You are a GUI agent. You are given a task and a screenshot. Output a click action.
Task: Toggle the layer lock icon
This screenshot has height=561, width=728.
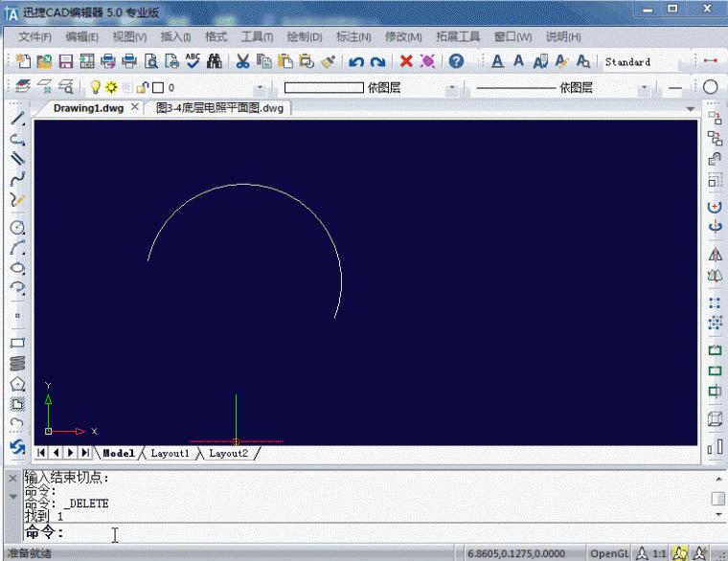click(142, 87)
